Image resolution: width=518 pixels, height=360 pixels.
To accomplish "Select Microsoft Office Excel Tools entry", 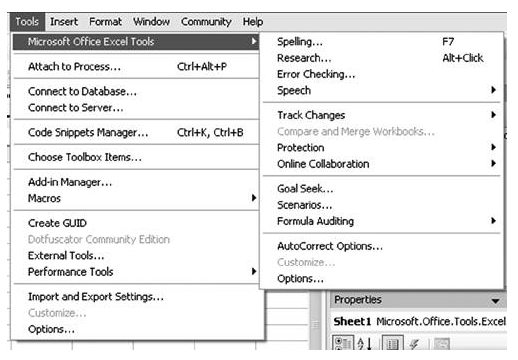I will 136,42.
